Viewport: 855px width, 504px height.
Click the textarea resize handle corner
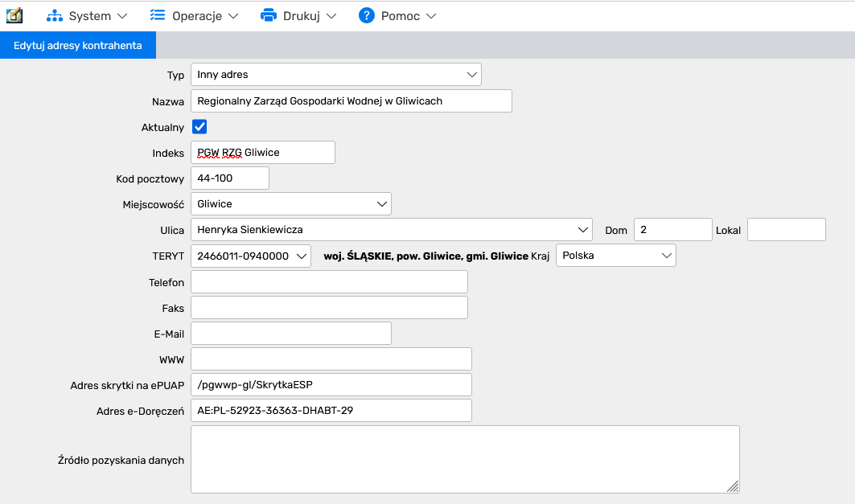pyautogui.click(x=733, y=486)
